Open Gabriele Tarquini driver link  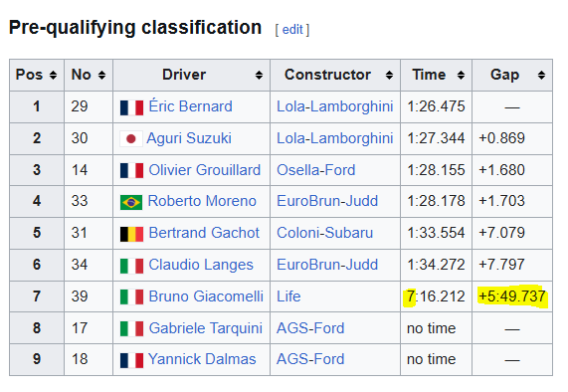[205, 328]
